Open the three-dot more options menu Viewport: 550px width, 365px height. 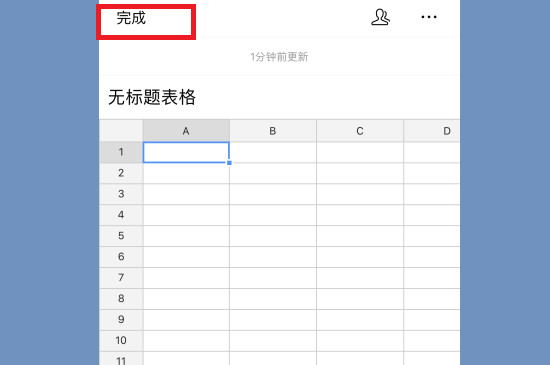click(429, 17)
